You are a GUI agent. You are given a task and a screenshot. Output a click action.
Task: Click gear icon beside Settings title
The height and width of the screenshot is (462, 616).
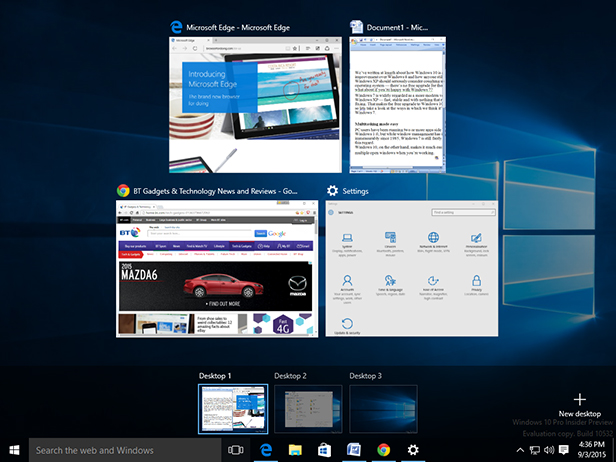tap(332, 191)
